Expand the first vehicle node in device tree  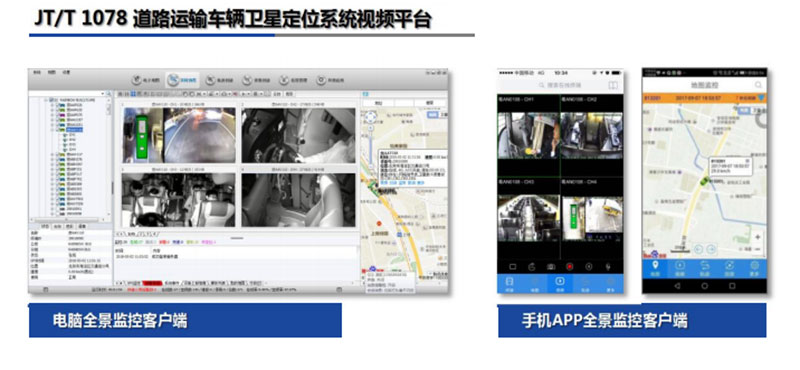pos(52,105)
